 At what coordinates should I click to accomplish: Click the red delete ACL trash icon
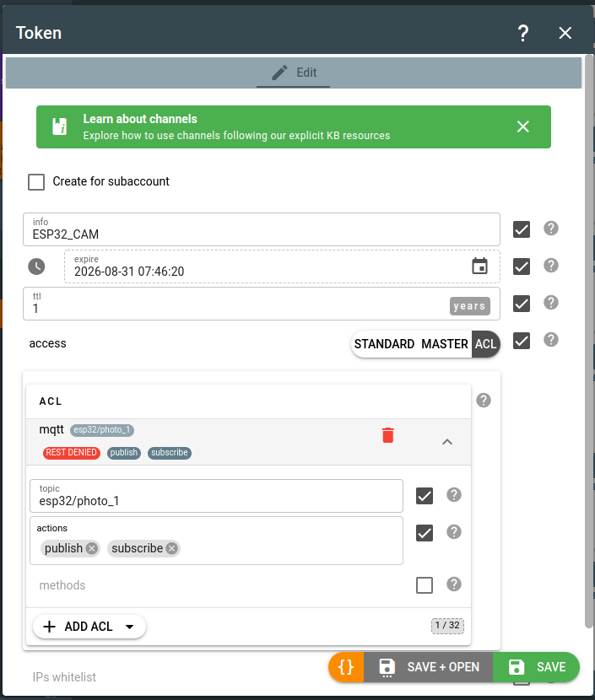[387, 435]
